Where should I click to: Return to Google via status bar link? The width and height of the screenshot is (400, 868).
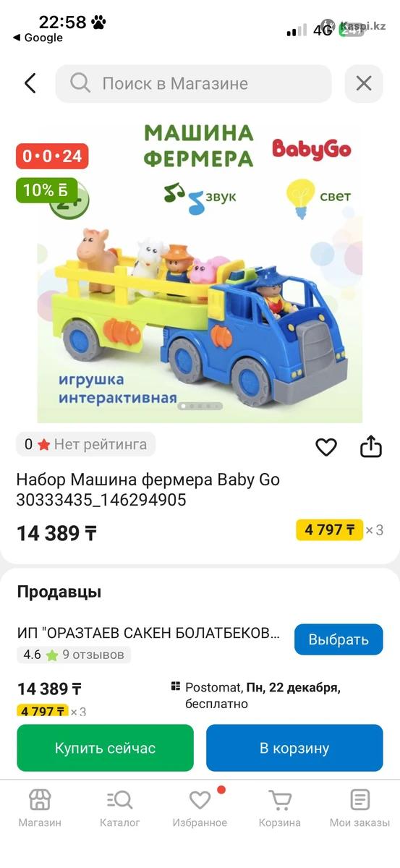38,38
